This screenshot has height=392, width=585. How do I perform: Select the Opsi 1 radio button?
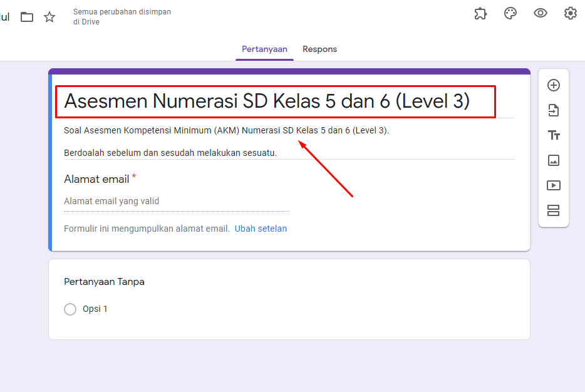pos(70,309)
